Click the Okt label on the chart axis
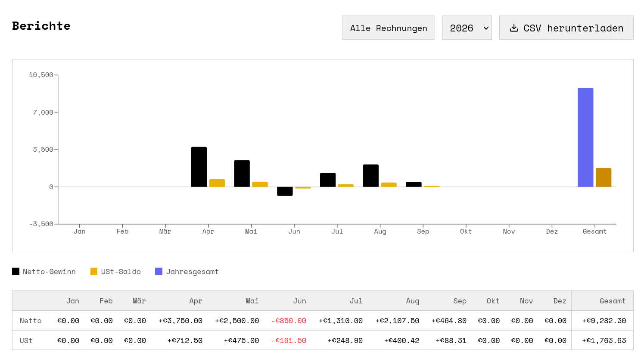This screenshot has height=359, width=644. (466, 231)
